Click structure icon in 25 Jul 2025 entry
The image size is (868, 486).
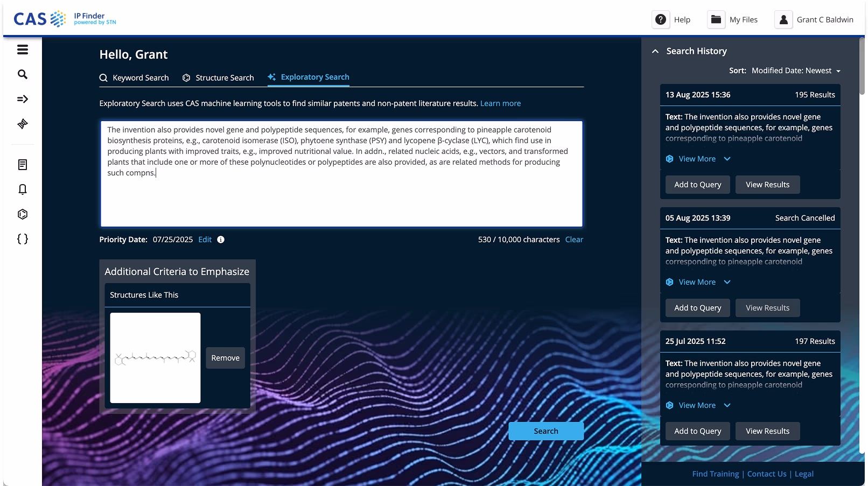pyautogui.click(x=670, y=405)
